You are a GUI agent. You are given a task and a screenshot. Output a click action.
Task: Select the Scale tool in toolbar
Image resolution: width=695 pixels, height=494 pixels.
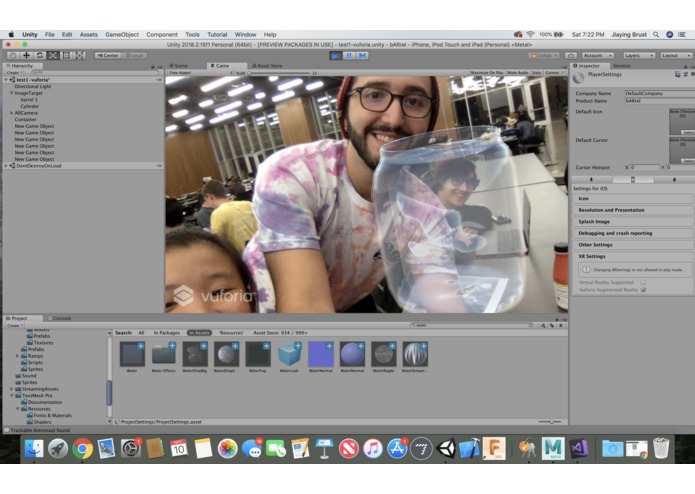(x=53, y=55)
